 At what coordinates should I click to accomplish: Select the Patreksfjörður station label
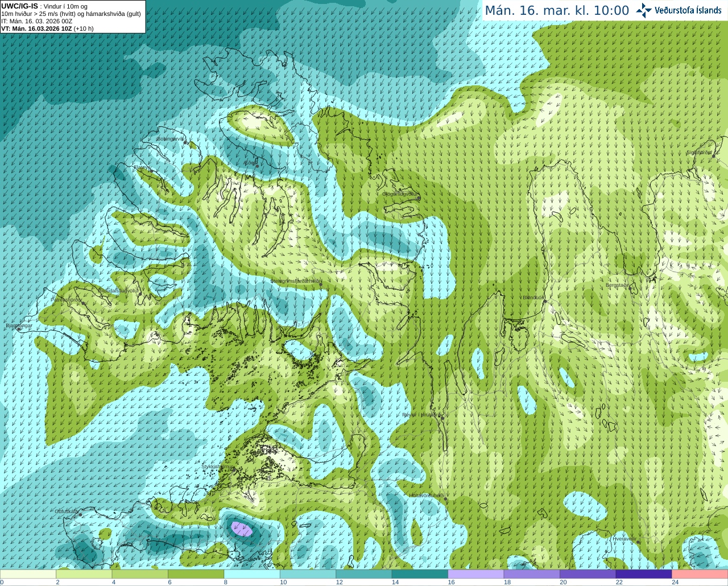click(x=67, y=299)
